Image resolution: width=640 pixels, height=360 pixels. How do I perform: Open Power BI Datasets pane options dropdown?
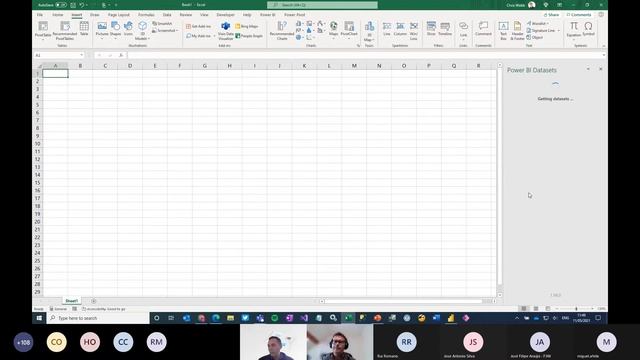point(588,69)
